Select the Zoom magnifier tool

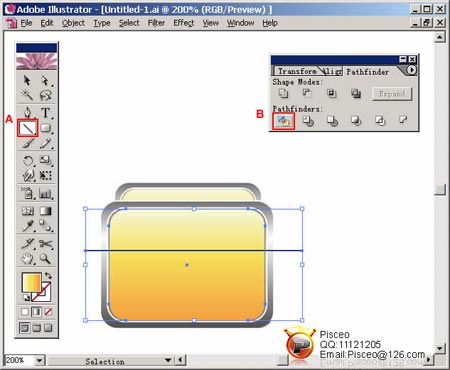[x=45, y=258]
